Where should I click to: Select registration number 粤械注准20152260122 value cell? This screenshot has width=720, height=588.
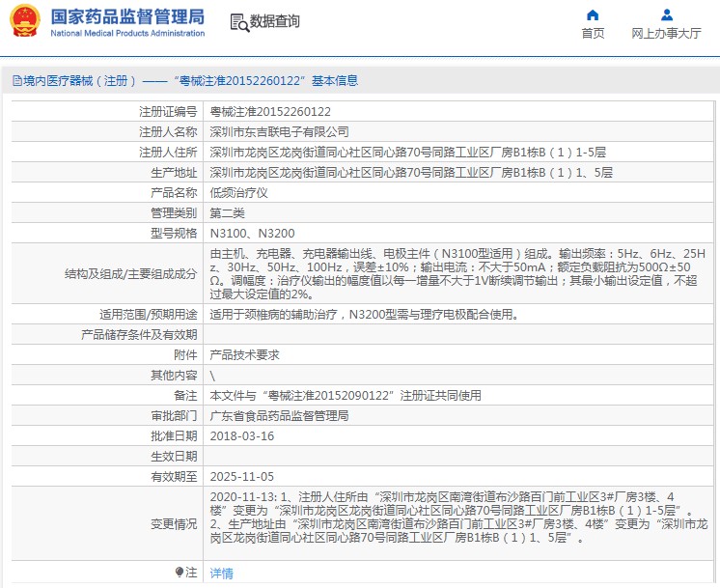[x=270, y=112]
